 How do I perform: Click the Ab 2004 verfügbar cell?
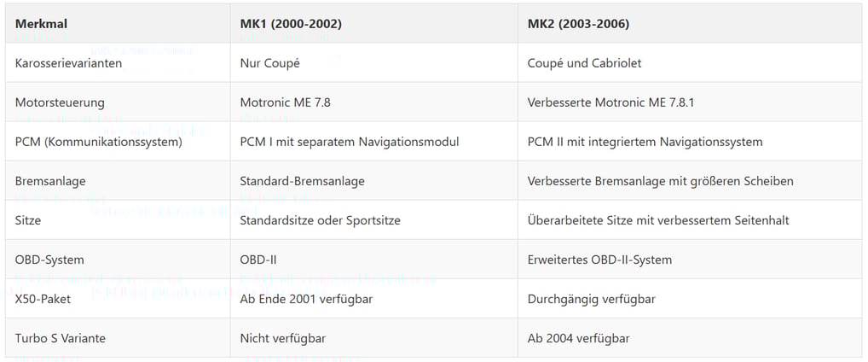(x=578, y=338)
